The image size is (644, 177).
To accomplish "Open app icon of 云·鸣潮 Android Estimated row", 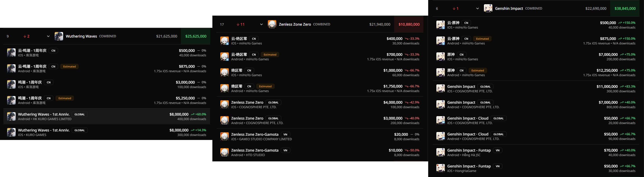I will click(x=11, y=69).
